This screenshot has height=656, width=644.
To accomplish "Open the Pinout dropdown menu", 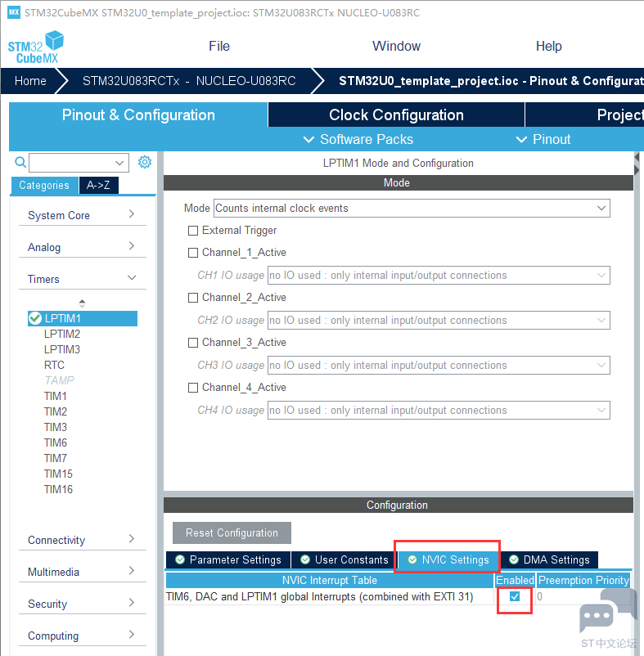I will tap(543, 139).
